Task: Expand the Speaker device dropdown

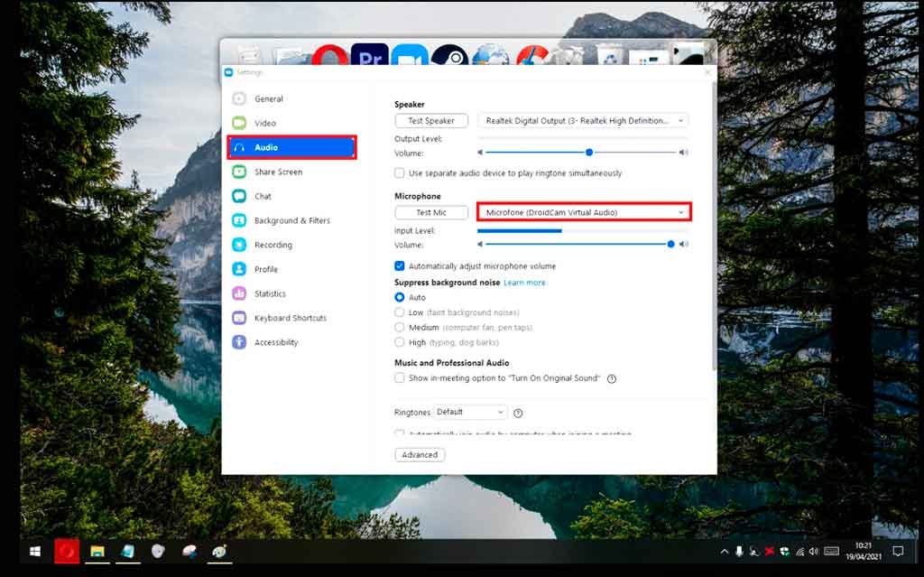Action: (x=582, y=120)
